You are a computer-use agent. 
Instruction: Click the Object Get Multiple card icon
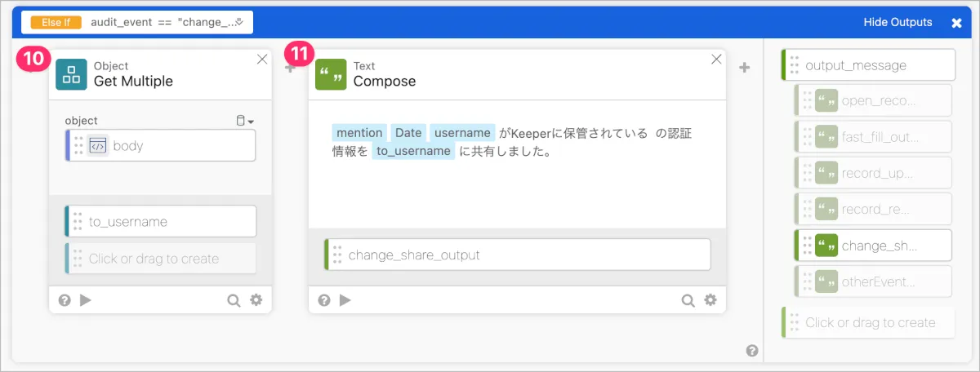point(71,74)
